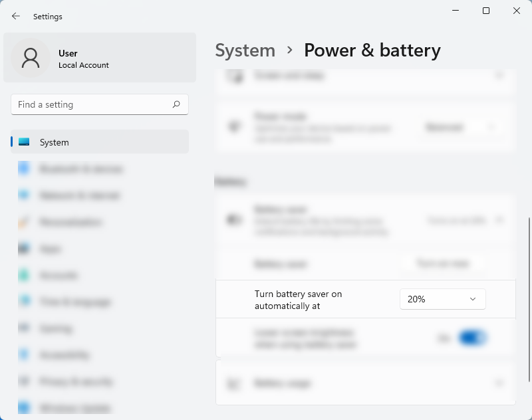This screenshot has width=532, height=420.
Task: Click the System monitor icon in the sidebar
Action: click(24, 142)
